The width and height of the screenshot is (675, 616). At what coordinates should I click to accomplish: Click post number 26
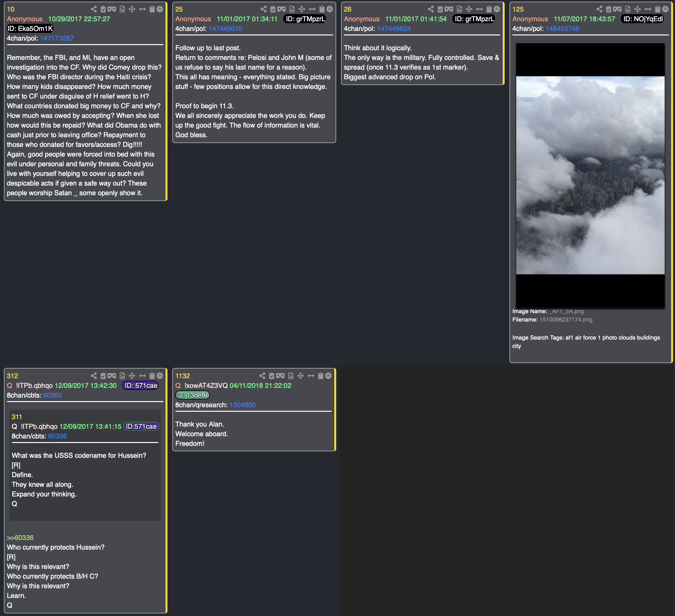pos(347,9)
